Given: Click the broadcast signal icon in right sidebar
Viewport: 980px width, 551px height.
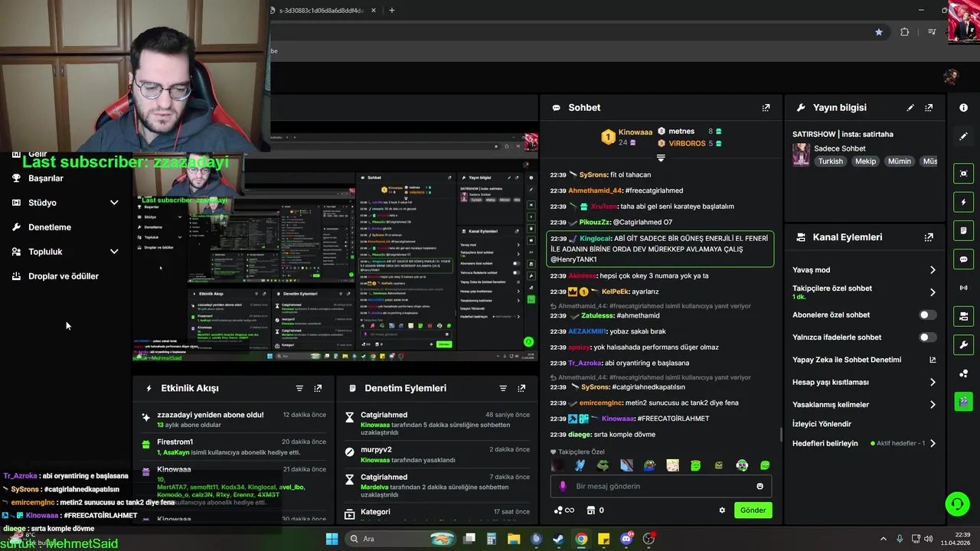Looking at the screenshot, I should pyautogui.click(x=964, y=288).
